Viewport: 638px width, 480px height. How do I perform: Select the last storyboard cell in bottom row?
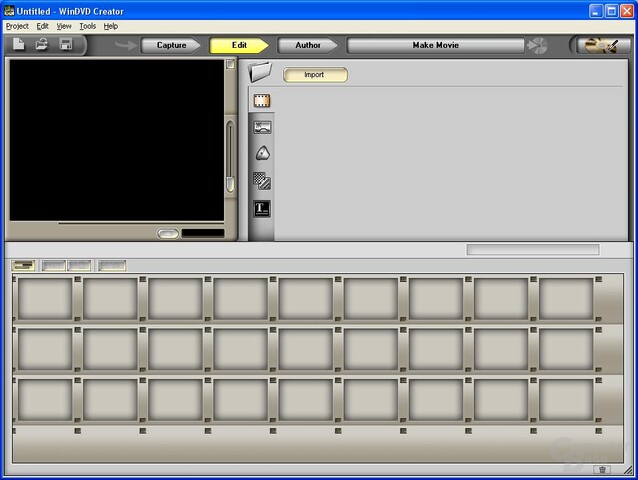566,400
